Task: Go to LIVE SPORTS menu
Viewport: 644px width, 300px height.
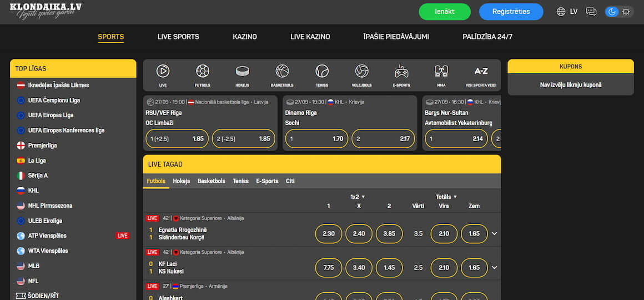Action: pos(178,37)
